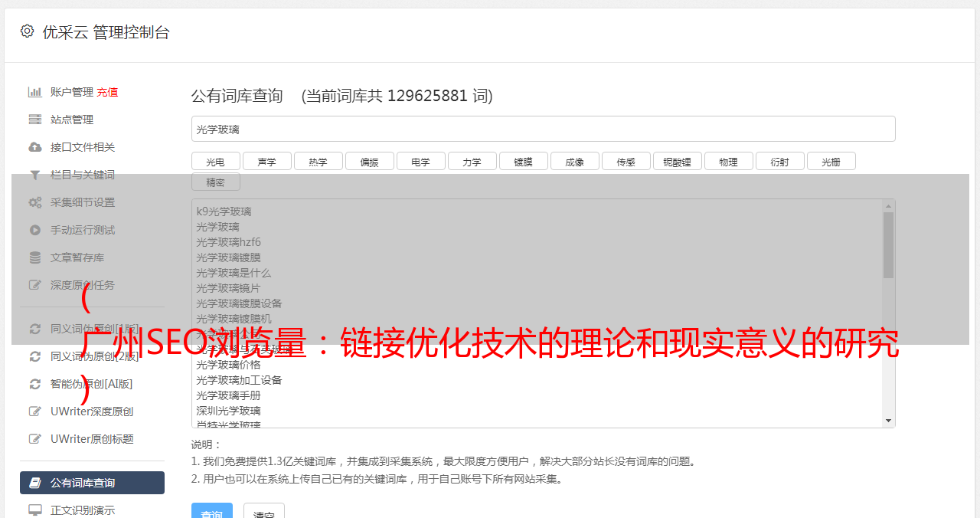Click the monitor icon for 正文识别演示
Viewport: 980px width, 518px height.
coord(35,510)
